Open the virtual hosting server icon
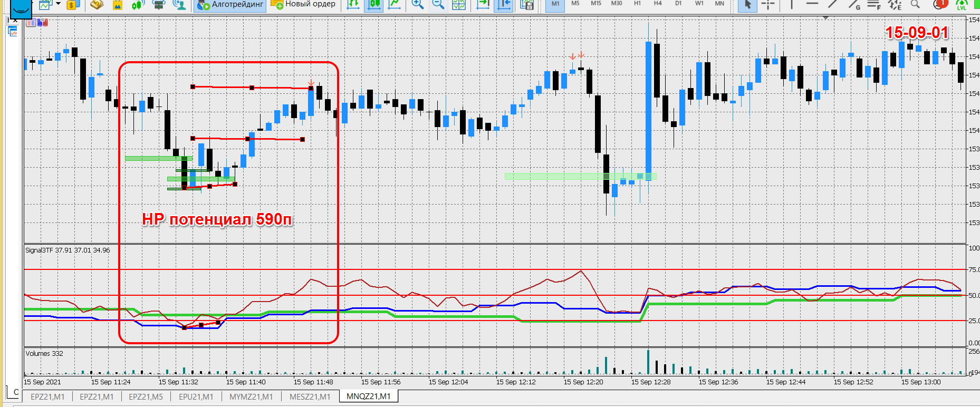This screenshot has width=980, height=407. point(158,4)
